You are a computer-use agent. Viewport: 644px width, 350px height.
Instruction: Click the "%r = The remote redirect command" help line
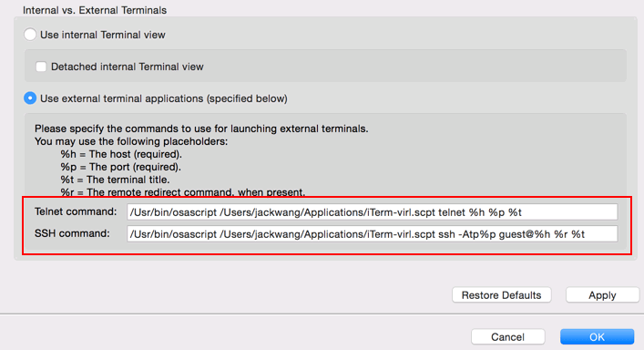click(183, 191)
